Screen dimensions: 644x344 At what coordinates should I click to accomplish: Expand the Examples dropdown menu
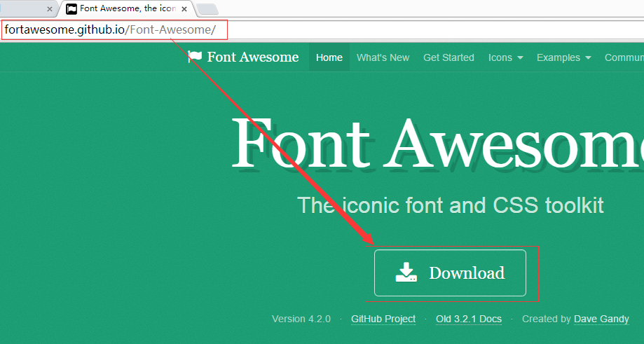click(563, 57)
